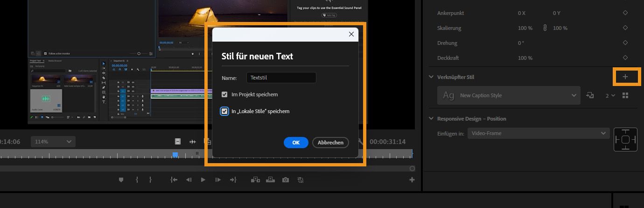Click the push style icon beside New Caption Style
644x208 pixels.
click(590, 95)
